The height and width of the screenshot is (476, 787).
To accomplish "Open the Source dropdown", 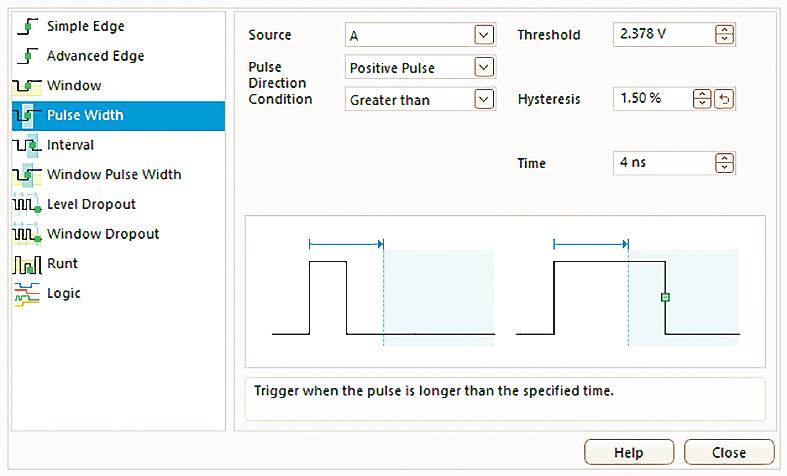I will pyautogui.click(x=484, y=35).
